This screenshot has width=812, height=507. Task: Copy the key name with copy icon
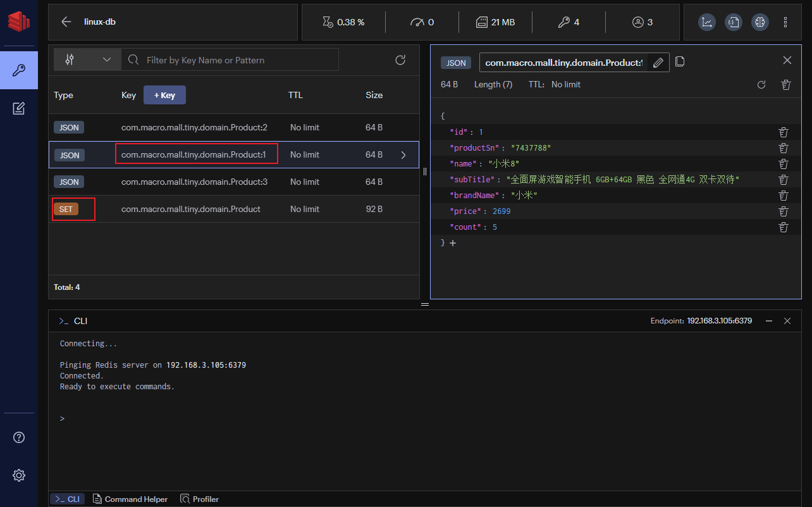pos(680,61)
